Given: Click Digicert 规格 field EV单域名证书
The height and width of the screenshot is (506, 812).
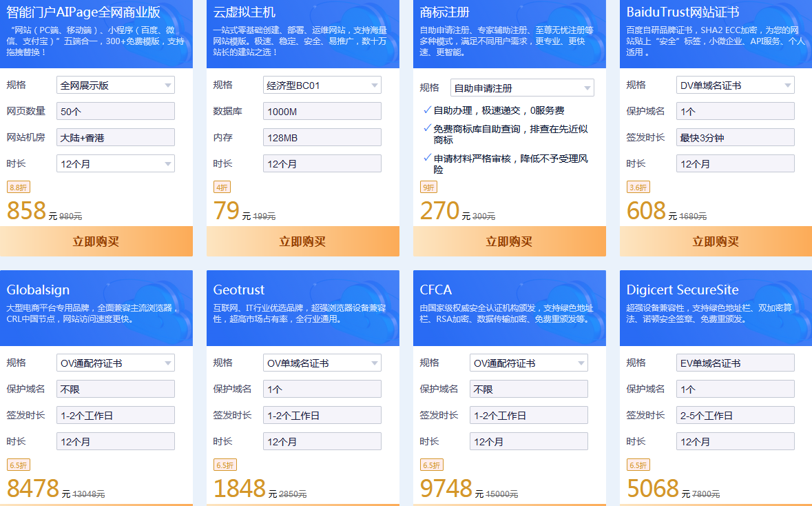Looking at the screenshot, I should [736, 363].
